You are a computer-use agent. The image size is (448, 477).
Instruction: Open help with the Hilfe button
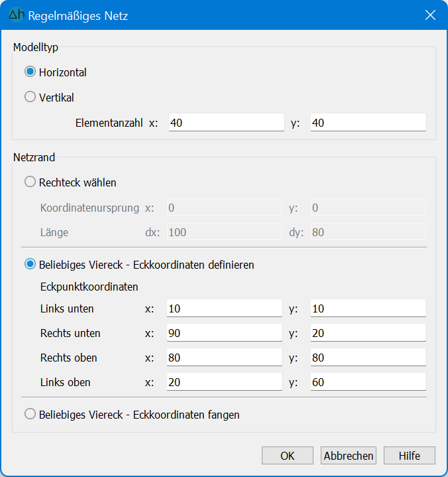pos(410,456)
